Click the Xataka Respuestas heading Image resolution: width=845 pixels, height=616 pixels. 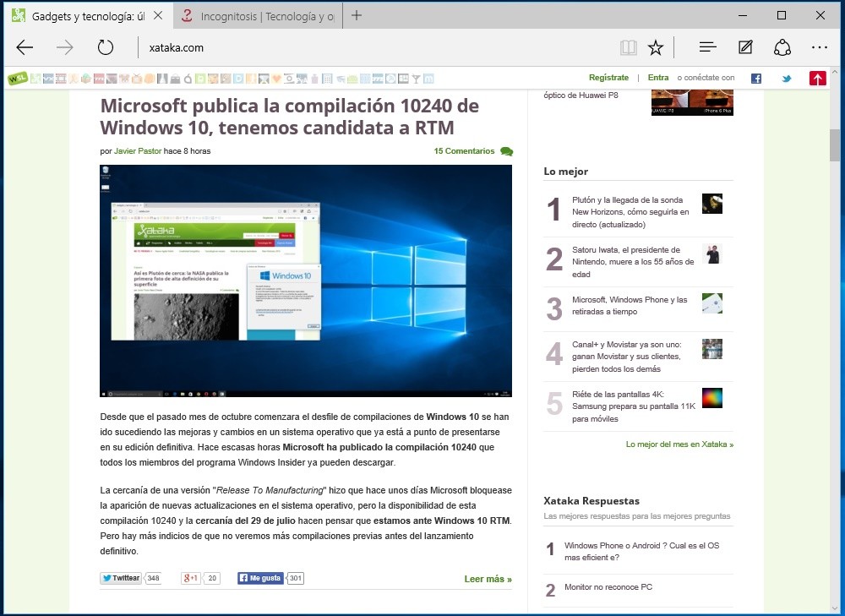pos(591,501)
